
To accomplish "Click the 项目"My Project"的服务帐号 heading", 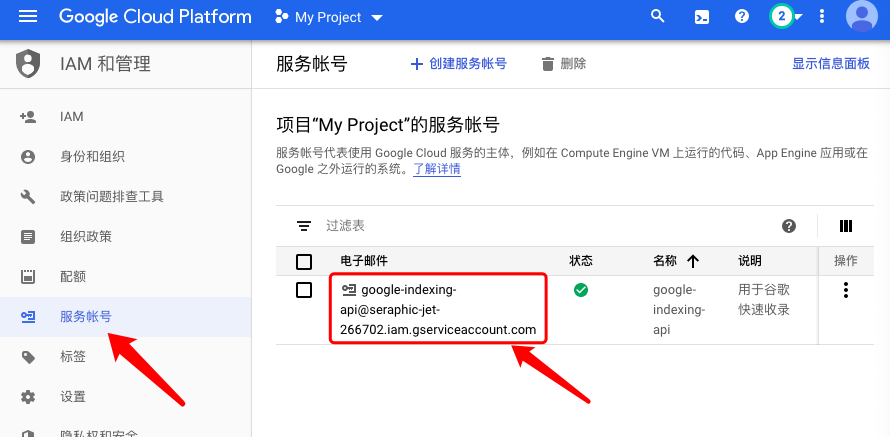I will point(388,124).
